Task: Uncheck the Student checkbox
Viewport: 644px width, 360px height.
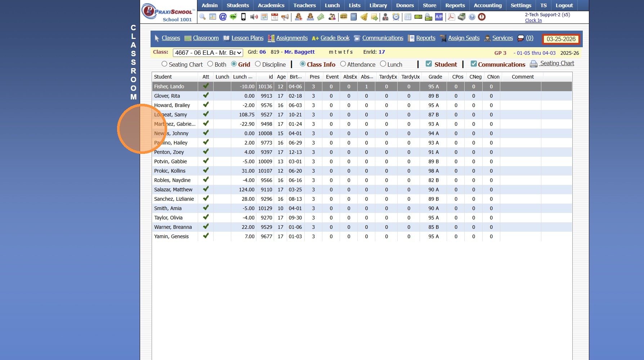Action: click(x=429, y=64)
